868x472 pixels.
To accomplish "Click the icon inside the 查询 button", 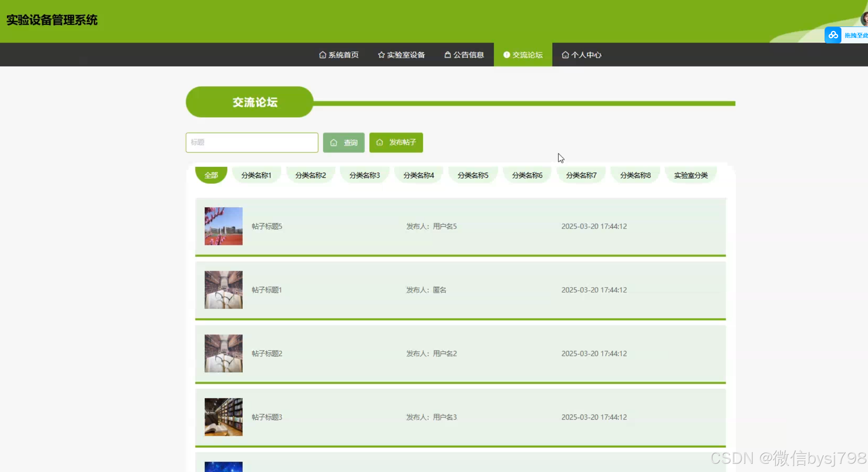I will [334, 143].
